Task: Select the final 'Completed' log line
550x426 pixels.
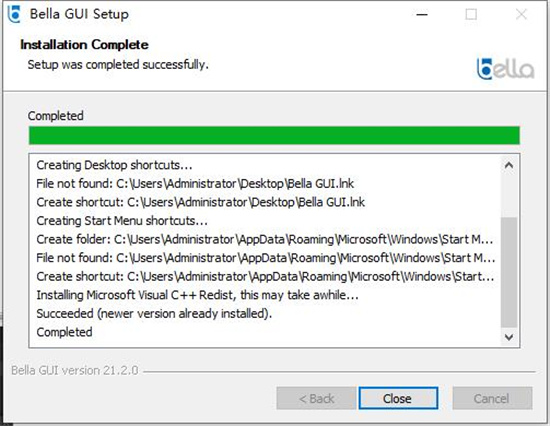Action: [x=65, y=332]
